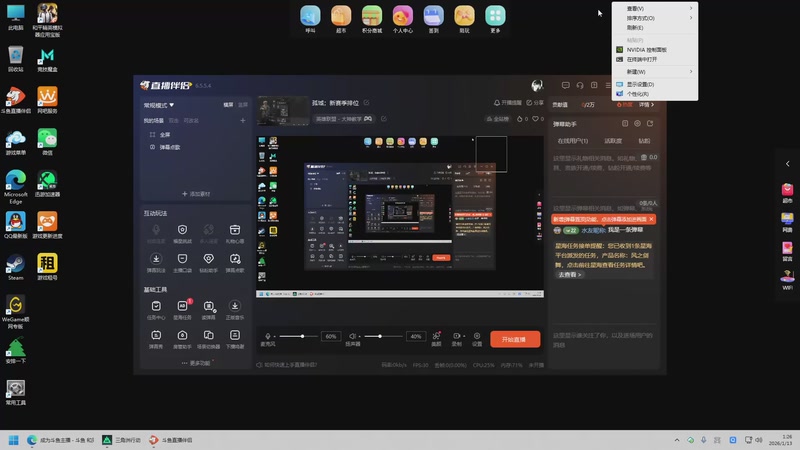Click the 开播提醒 bell icon
Viewport: 800px width, 450px height.
point(497,103)
